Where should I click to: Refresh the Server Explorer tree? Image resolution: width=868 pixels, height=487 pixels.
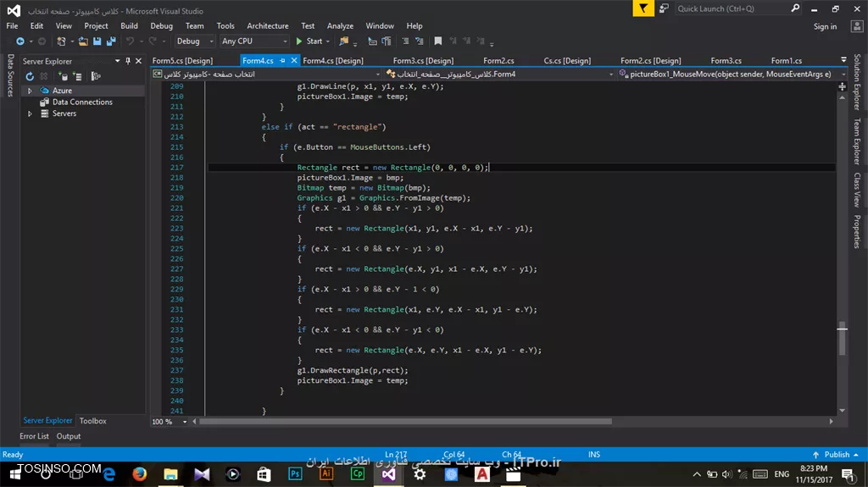pos(30,76)
